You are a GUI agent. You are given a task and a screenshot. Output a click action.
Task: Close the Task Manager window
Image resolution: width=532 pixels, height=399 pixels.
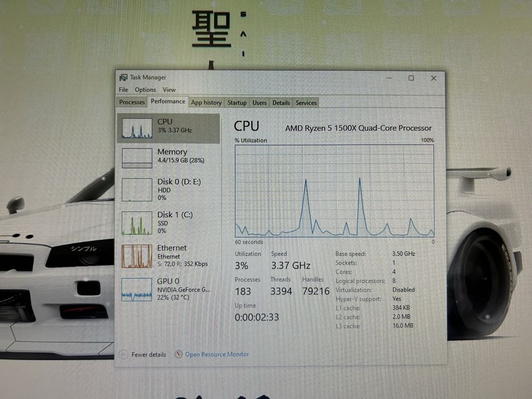click(x=433, y=78)
